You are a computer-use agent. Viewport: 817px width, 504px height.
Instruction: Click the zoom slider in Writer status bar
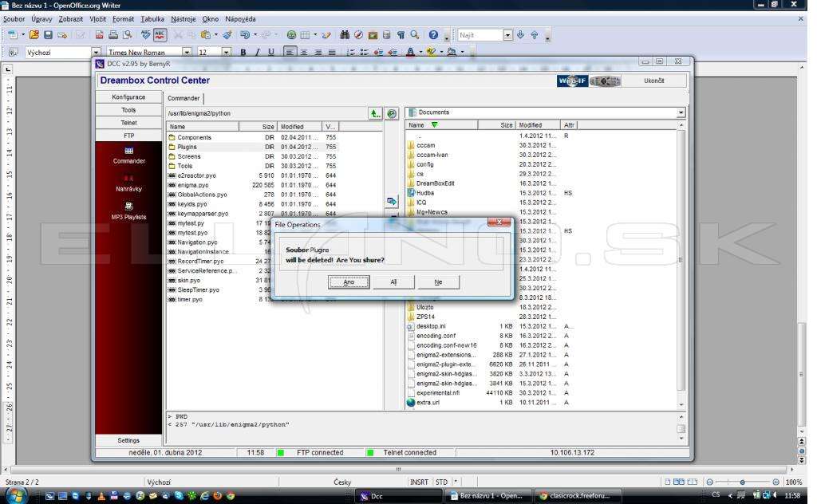pyautogui.click(x=743, y=482)
